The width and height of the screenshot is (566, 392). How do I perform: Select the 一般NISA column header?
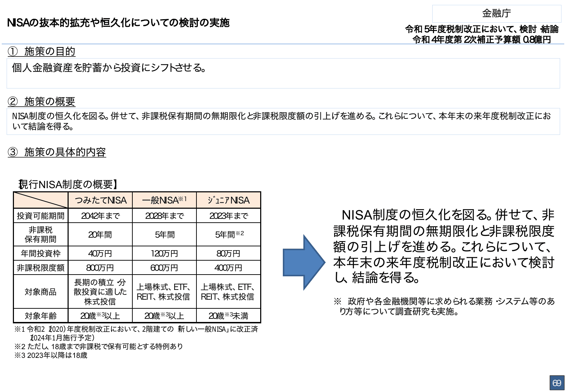pyautogui.click(x=164, y=200)
